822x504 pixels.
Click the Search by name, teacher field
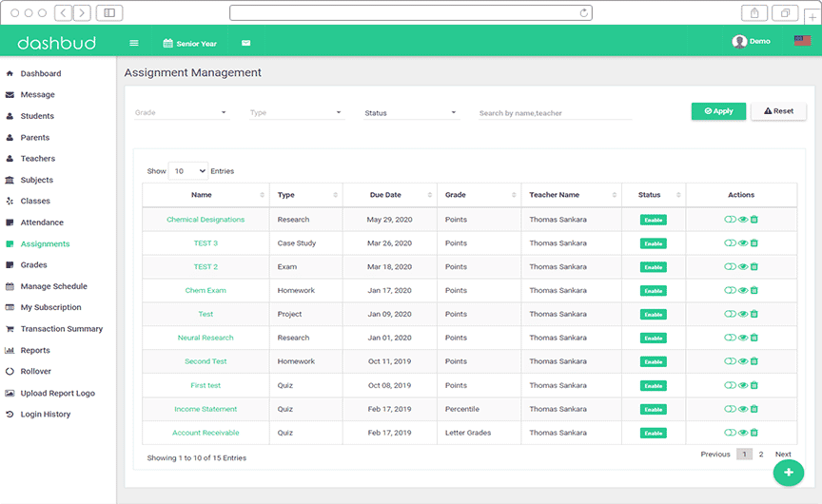(x=555, y=113)
